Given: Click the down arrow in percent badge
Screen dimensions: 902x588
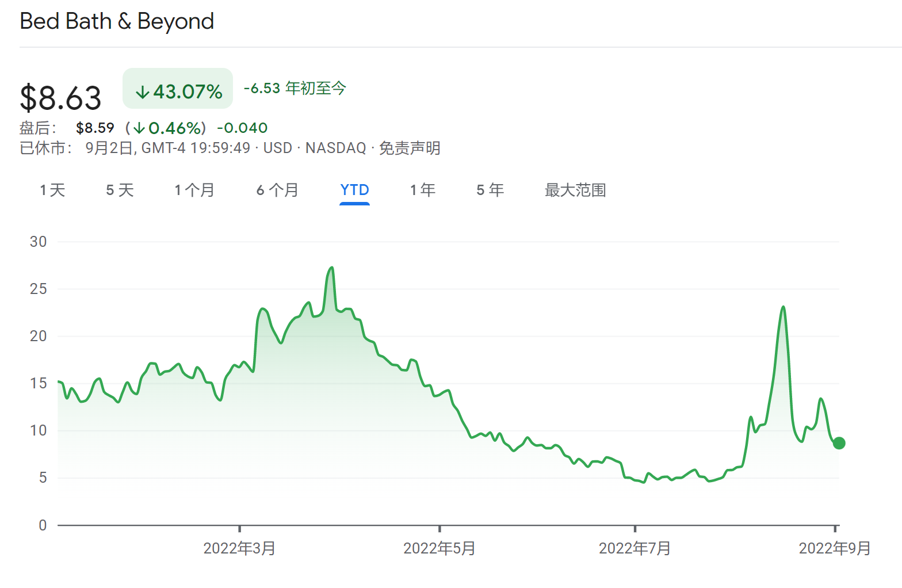Looking at the screenshot, I should [x=142, y=92].
